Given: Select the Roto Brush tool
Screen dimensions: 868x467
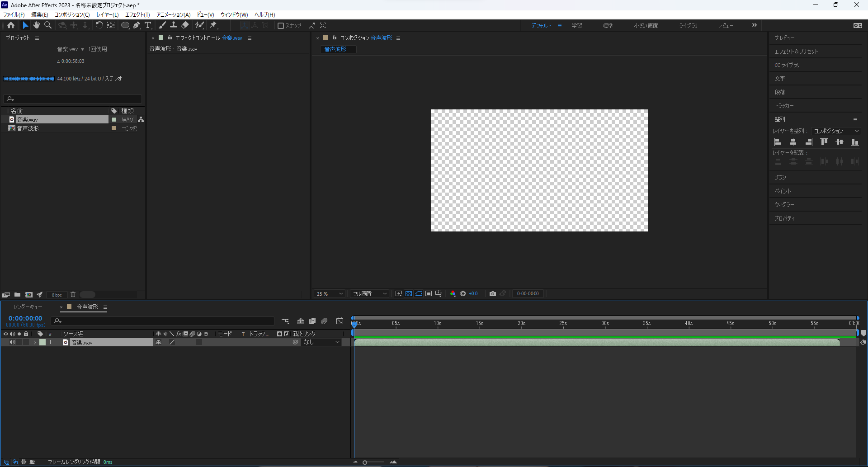Looking at the screenshot, I should point(199,25).
